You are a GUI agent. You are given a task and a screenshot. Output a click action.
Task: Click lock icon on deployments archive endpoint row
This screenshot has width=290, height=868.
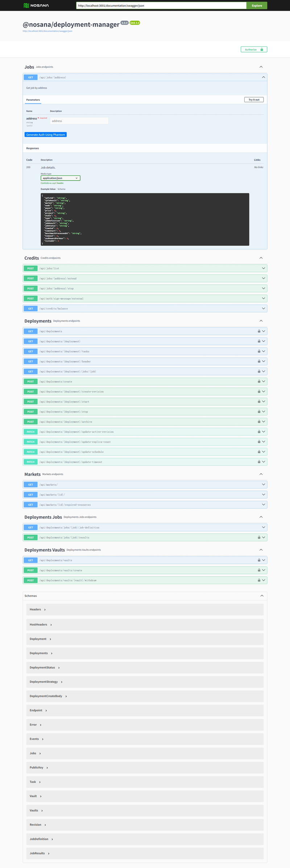[259, 422]
